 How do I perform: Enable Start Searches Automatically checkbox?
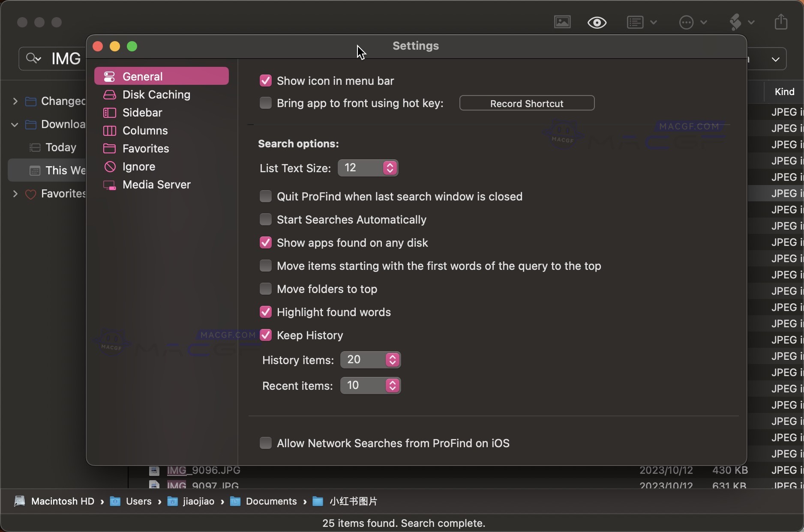click(266, 220)
